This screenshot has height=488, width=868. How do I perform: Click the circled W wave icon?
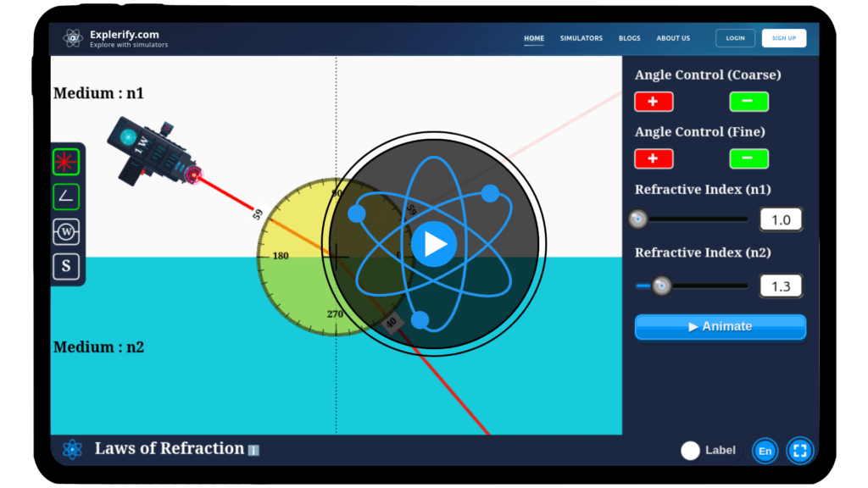(x=66, y=231)
